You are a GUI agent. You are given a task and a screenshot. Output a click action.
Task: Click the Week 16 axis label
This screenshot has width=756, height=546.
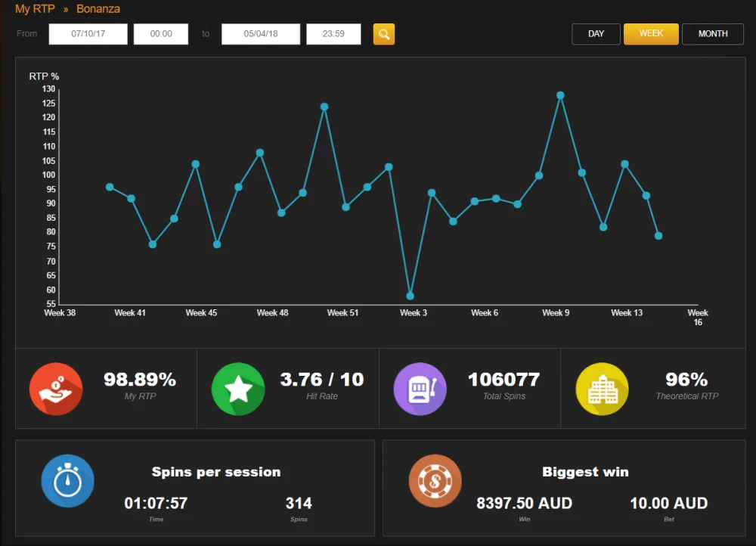coord(698,318)
